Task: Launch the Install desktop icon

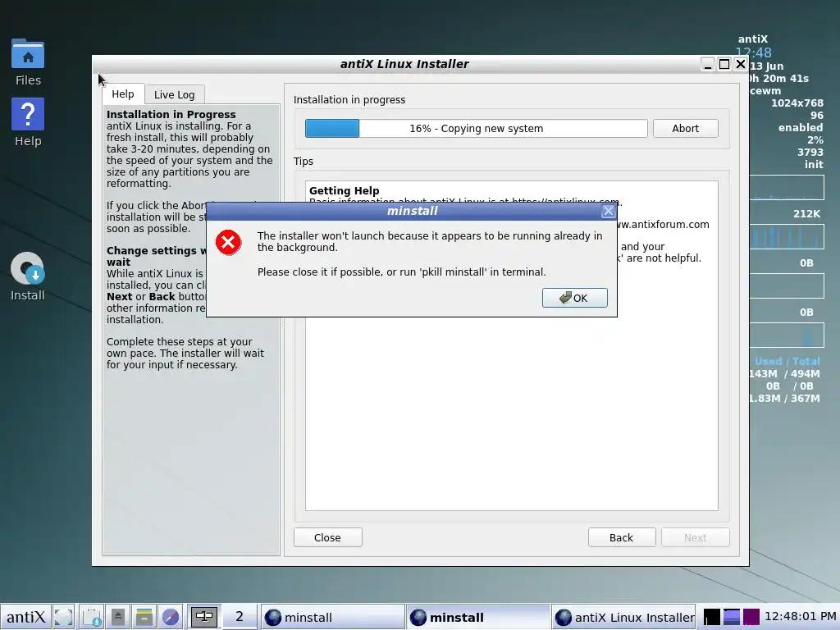Action: (x=28, y=277)
